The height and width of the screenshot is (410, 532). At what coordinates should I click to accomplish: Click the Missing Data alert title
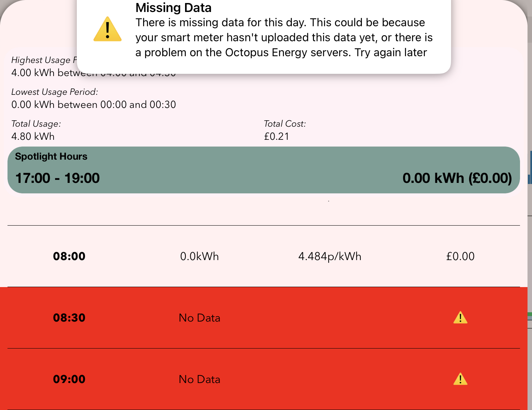click(x=173, y=8)
